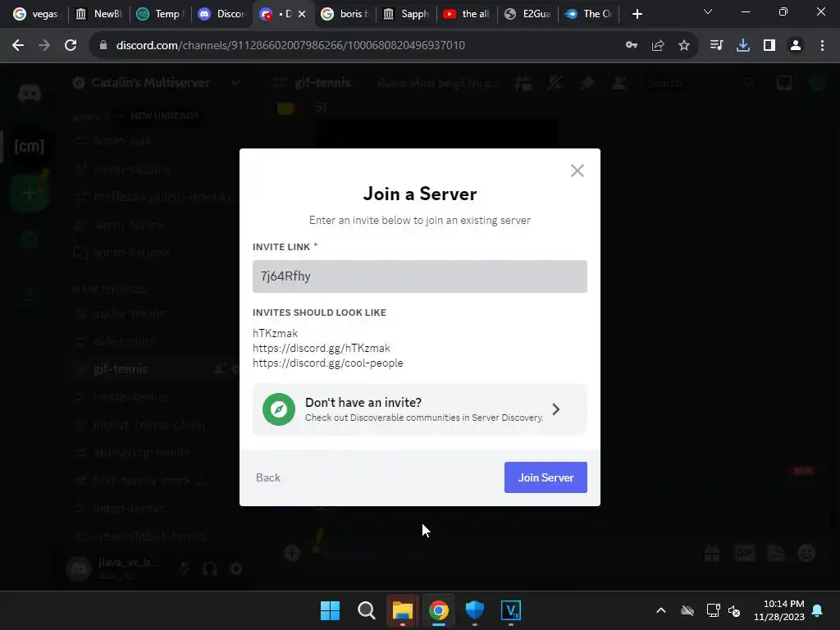Open a new browser tab
Image resolution: width=840 pixels, height=630 pixels.
pyautogui.click(x=637, y=14)
